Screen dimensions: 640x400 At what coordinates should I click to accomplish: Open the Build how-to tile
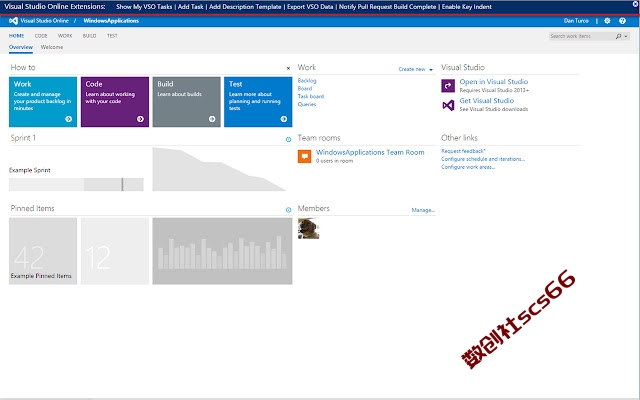click(x=187, y=102)
